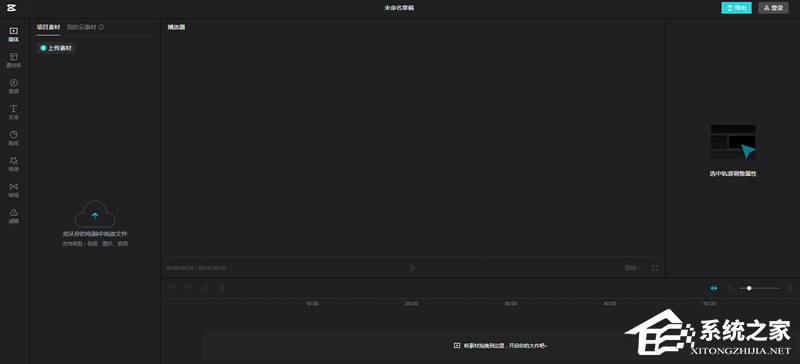The width and height of the screenshot is (800, 364).
Task: Toggle the cyan timeline snapping icon
Action: (714, 288)
